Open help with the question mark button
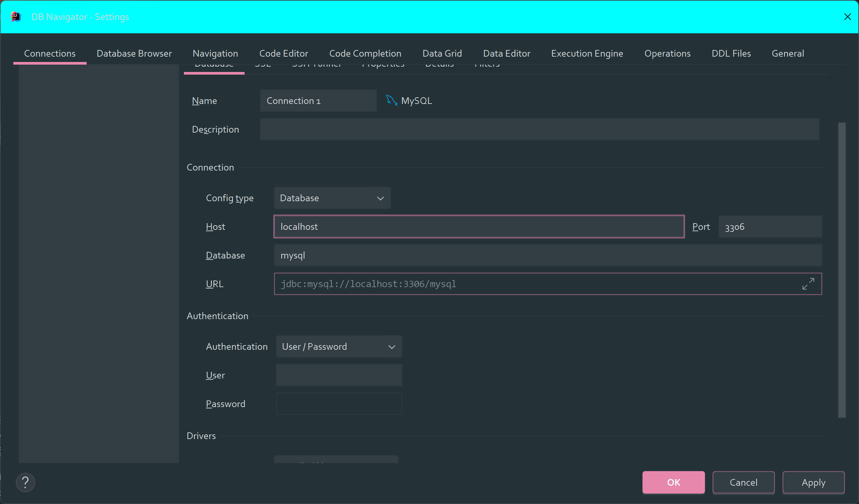Image resolution: width=859 pixels, height=504 pixels. (26, 482)
